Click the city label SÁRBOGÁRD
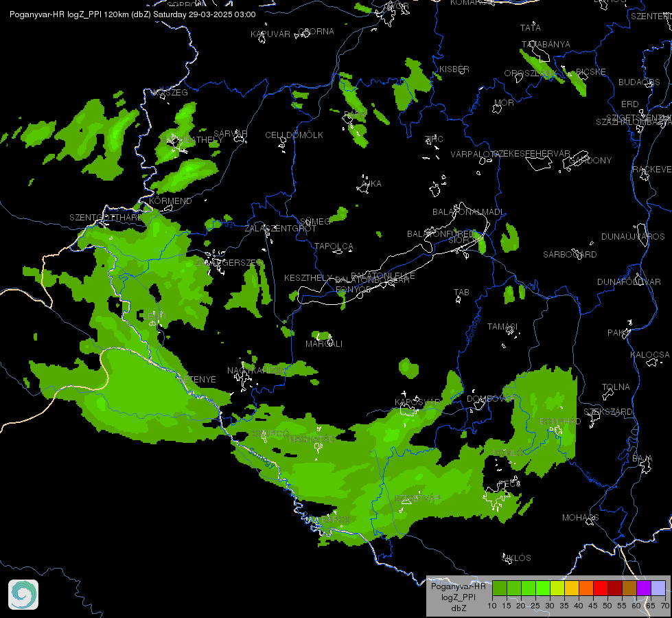The height and width of the screenshot is (618, 672). click(570, 254)
